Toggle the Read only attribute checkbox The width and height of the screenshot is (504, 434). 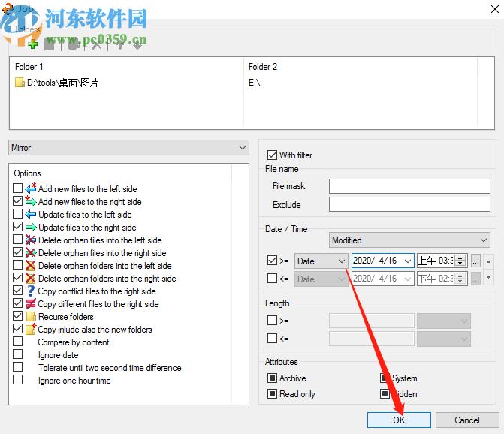pyautogui.click(x=272, y=393)
